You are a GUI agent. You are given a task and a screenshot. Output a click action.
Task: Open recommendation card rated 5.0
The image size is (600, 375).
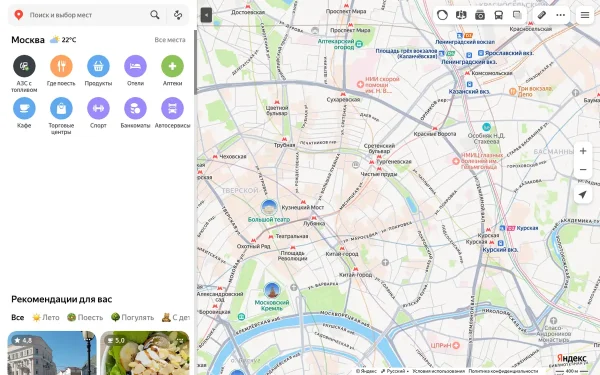pos(145,353)
